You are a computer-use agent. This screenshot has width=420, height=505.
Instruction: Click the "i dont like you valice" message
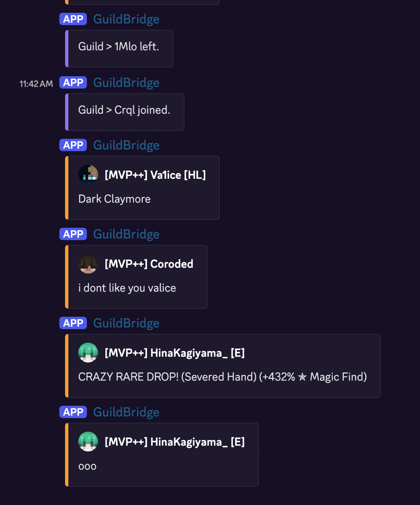pos(127,288)
